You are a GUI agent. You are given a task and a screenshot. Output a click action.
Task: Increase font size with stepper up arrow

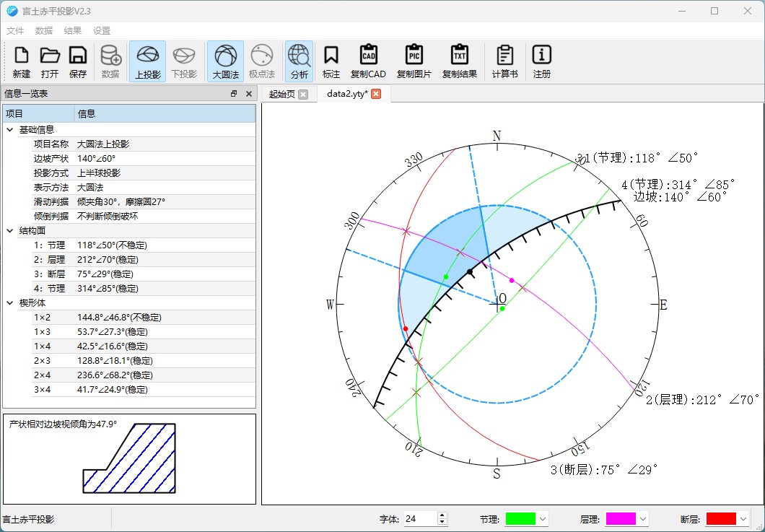tap(442, 515)
